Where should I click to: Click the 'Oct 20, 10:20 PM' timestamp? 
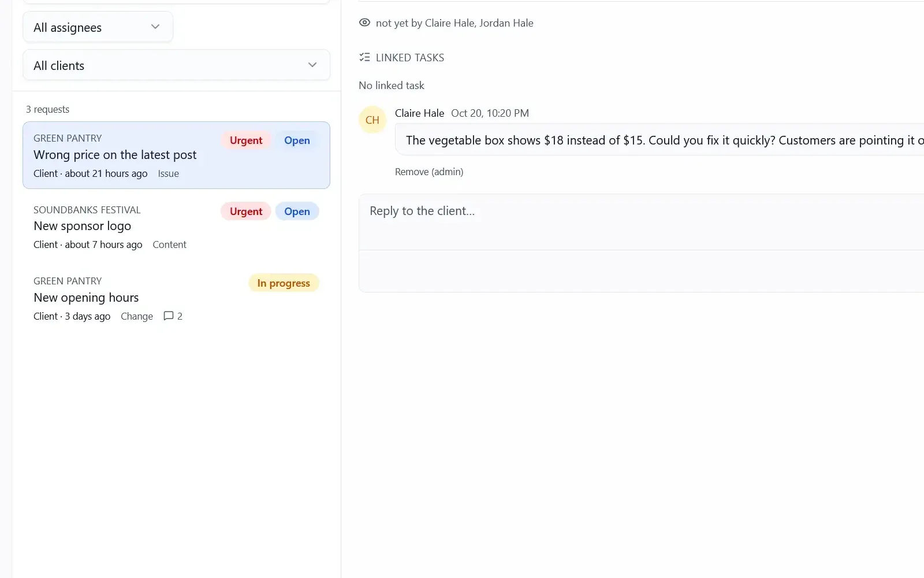tap(490, 113)
